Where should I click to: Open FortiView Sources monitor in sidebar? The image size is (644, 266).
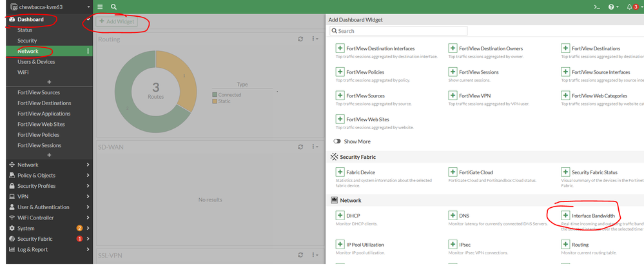coord(39,92)
